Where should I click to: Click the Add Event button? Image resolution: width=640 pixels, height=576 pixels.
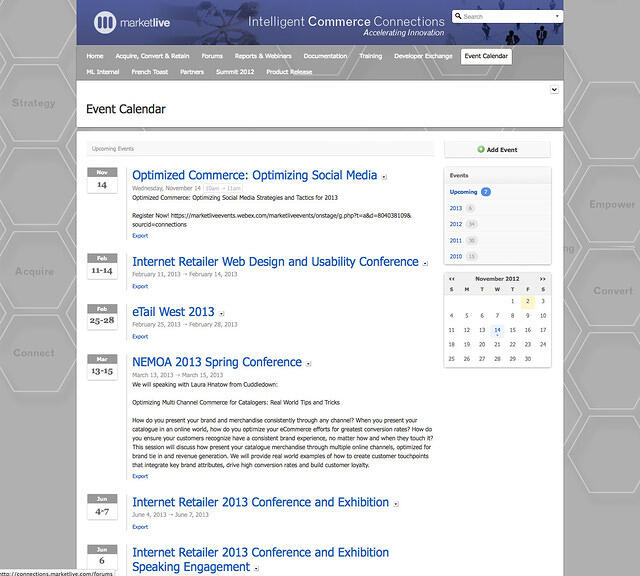[497, 150]
